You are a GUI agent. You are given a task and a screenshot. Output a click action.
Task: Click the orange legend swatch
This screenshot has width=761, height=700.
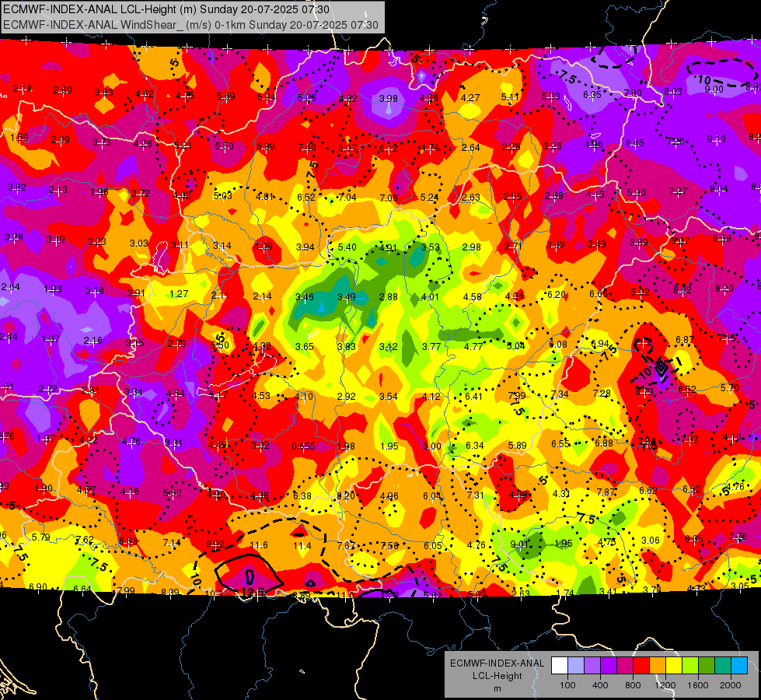tap(658, 666)
